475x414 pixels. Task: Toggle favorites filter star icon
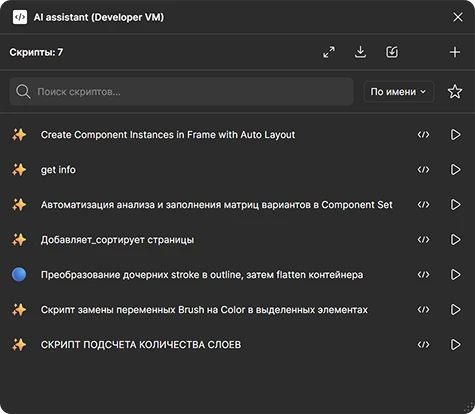point(455,92)
